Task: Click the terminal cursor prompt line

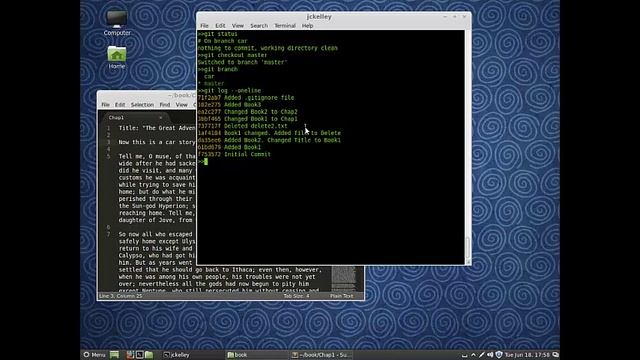Action: [203, 162]
